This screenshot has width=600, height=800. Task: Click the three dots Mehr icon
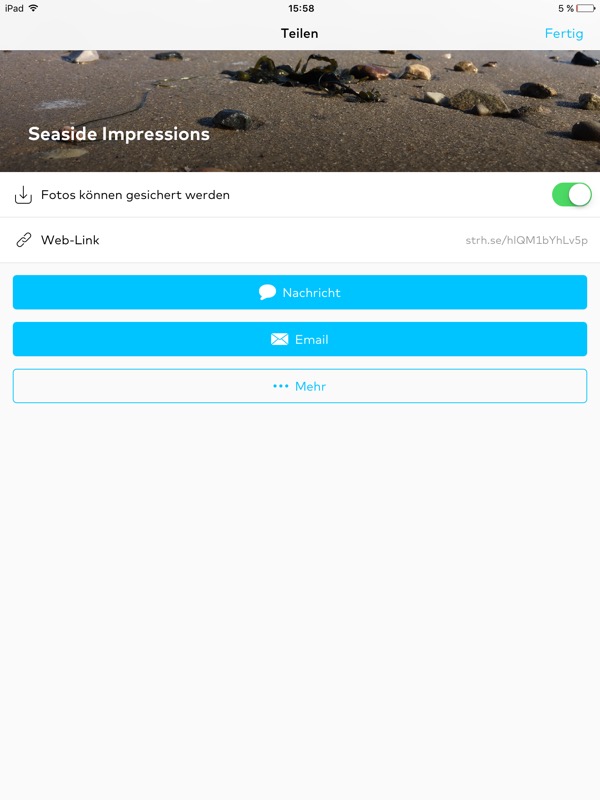[281, 386]
